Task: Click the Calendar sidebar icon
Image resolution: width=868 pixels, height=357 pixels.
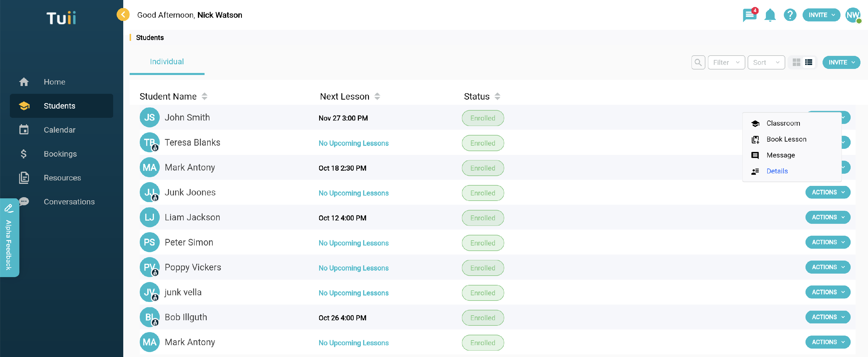Action: pos(24,130)
